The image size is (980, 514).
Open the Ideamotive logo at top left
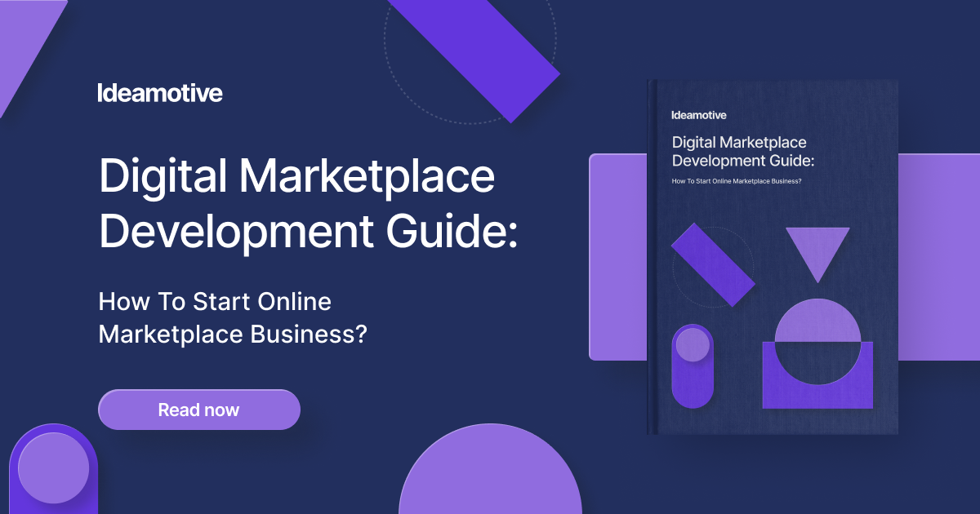160,93
